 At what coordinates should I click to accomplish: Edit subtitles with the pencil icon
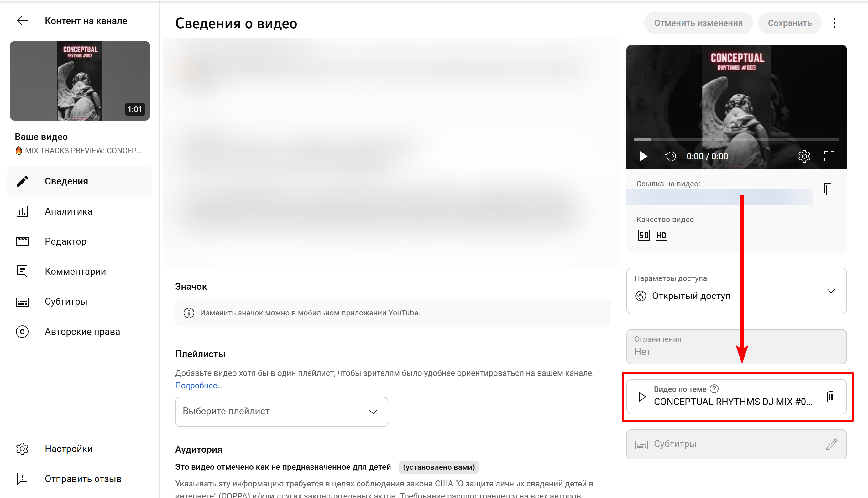point(831,444)
